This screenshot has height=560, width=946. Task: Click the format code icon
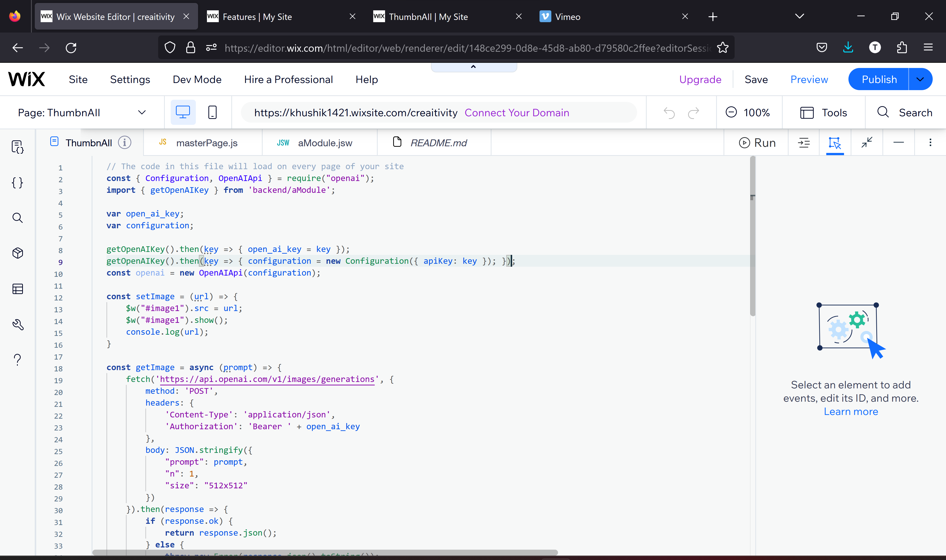point(804,143)
